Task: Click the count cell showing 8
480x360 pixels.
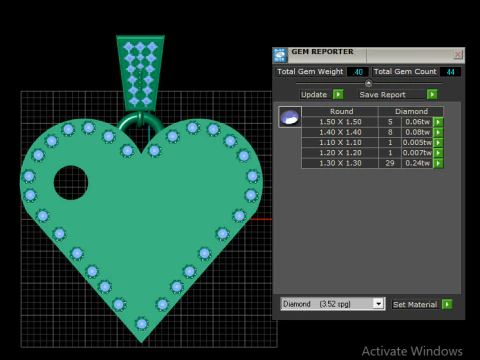Action: coord(390,132)
